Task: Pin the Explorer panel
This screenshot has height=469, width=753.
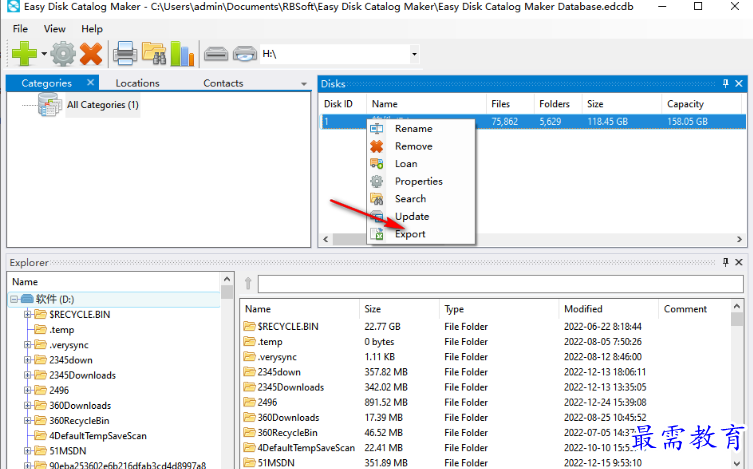Action: click(726, 262)
